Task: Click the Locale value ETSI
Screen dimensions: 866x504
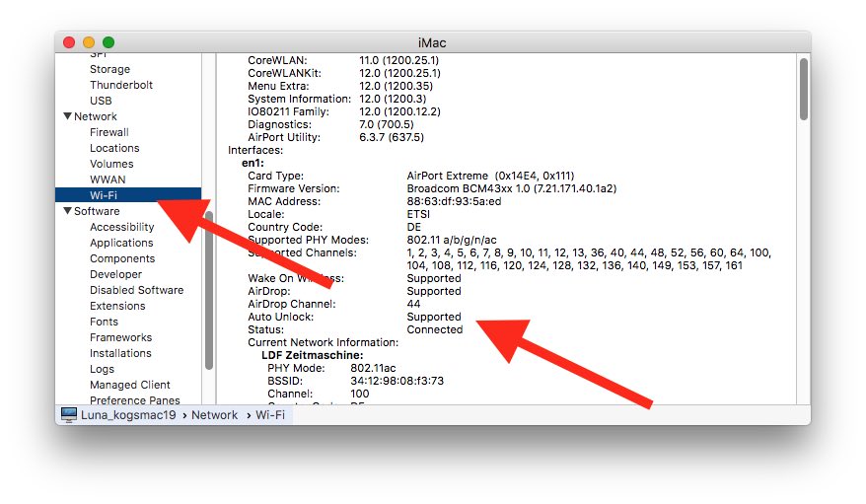Action: pos(418,214)
